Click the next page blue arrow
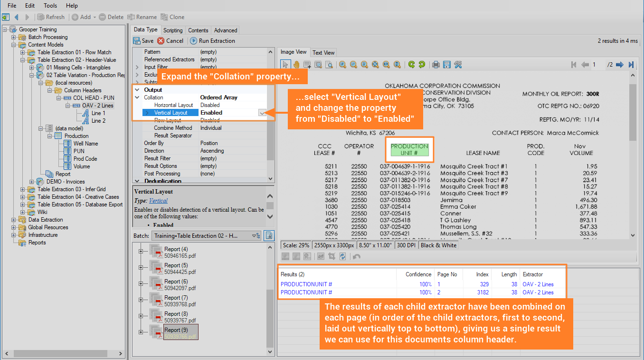 point(620,65)
